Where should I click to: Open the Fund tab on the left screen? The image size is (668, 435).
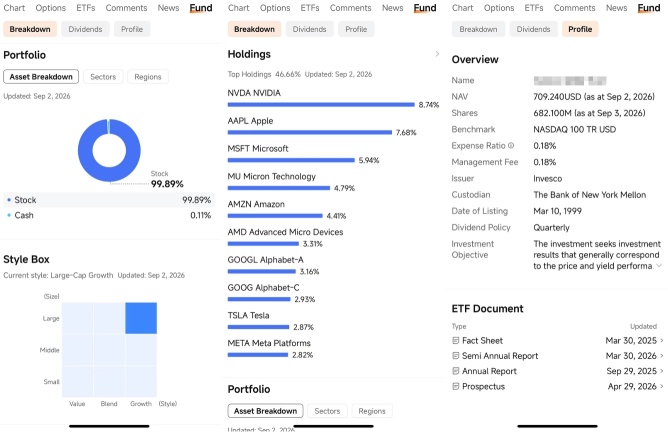pos(201,8)
